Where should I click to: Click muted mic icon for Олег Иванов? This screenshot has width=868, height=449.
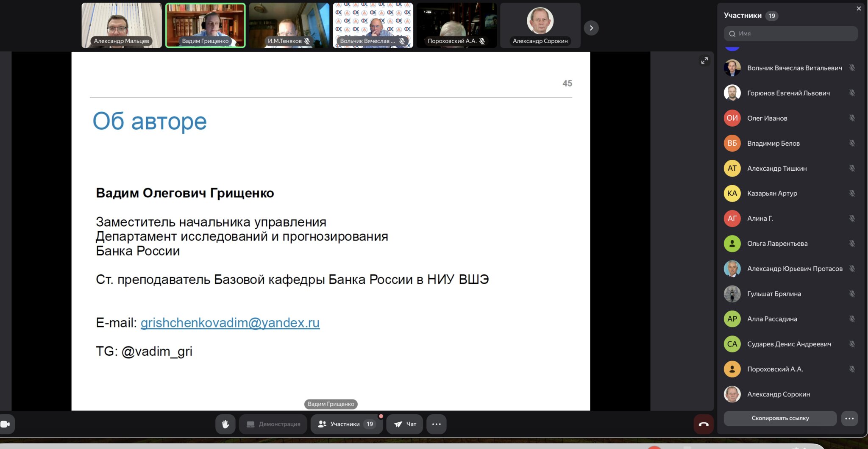point(852,118)
